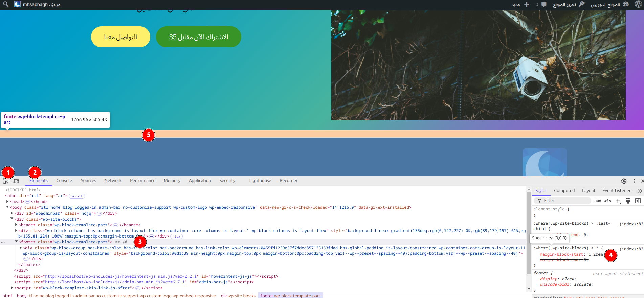Switch to the Lighthouse tab
Image resolution: width=644 pixels, height=298 pixels.
260,181
